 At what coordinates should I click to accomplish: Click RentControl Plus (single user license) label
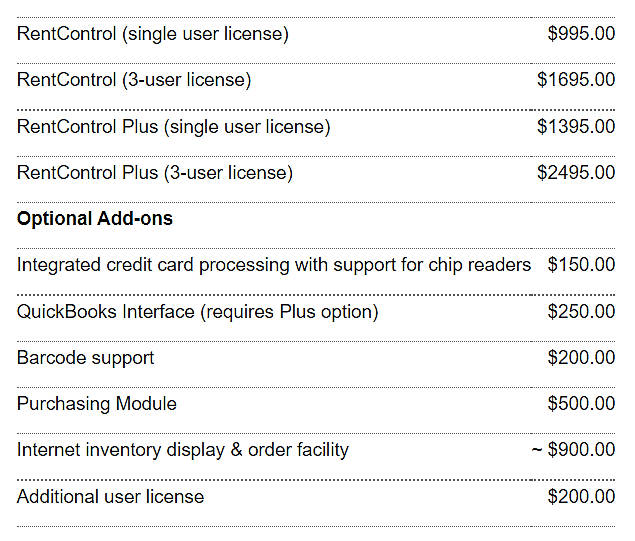(x=173, y=127)
